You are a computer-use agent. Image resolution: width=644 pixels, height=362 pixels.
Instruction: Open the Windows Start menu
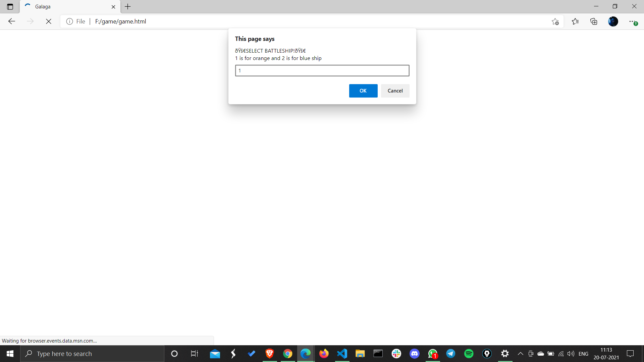click(10, 354)
